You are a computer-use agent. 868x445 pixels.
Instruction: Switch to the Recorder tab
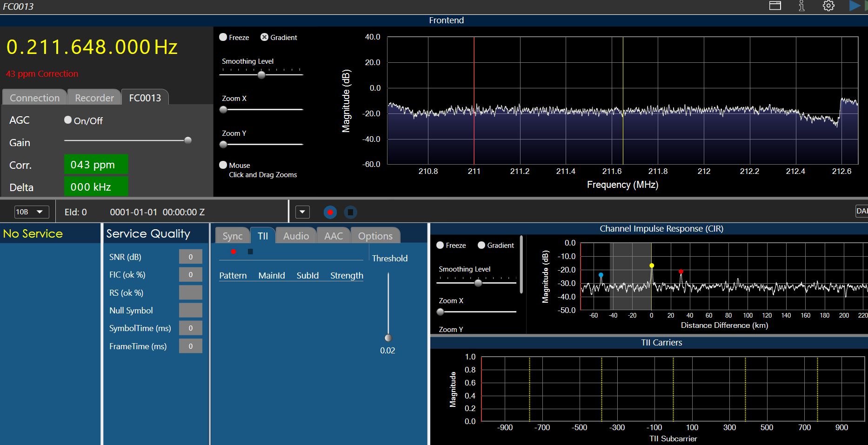coord(94,98)
